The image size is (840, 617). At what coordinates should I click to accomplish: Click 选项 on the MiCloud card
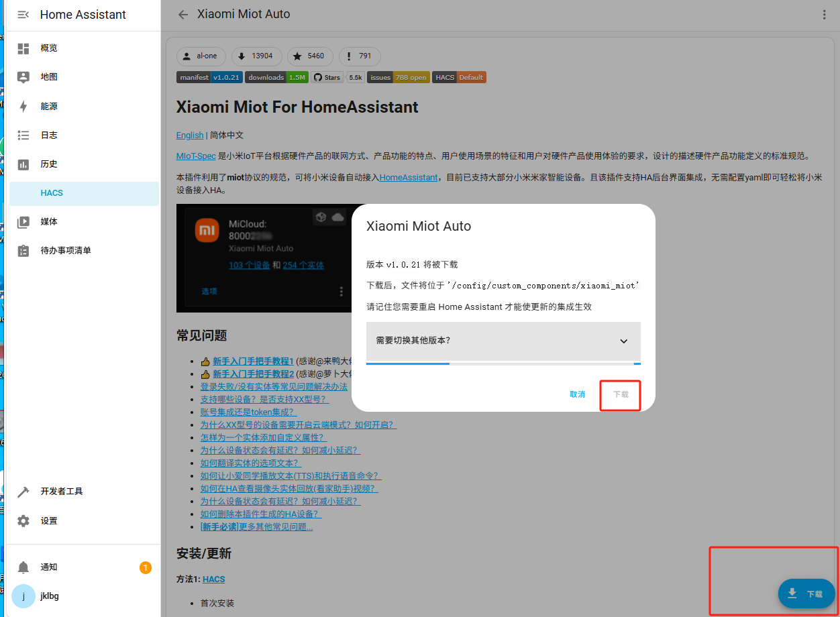(209, 291)
